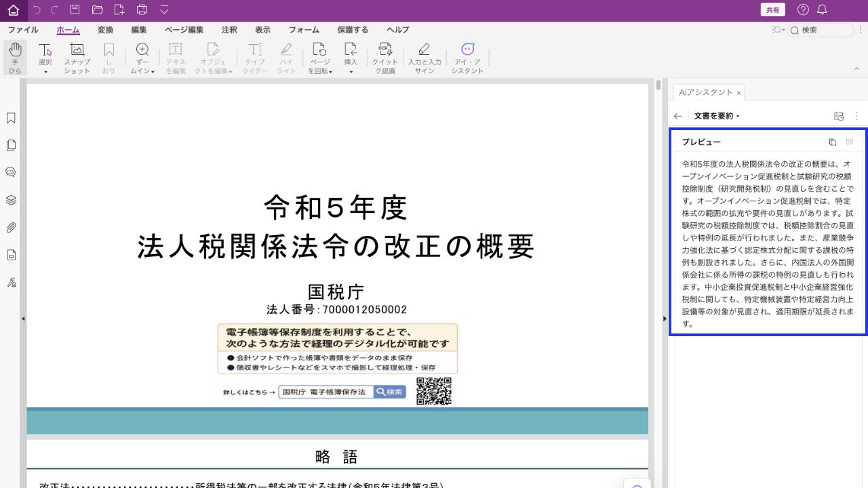Redo the last action
This screenshot has width=868, height=488.
point(55,9)
